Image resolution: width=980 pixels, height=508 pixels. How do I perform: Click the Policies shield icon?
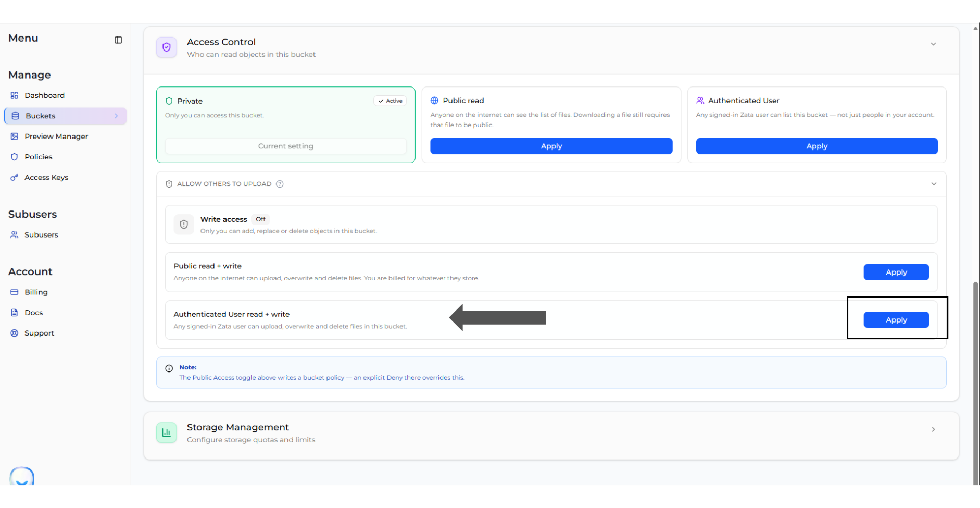pos(15,157)
